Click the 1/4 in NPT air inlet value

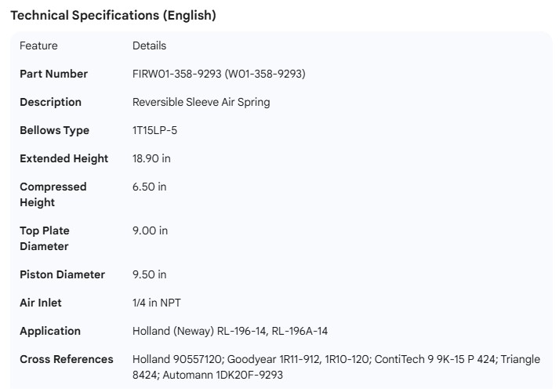pos(157,303)
